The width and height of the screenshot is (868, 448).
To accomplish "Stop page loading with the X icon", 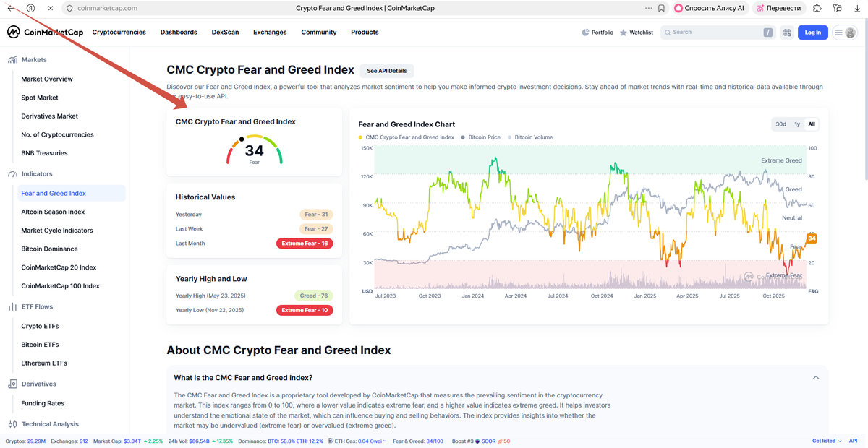I will point(50,8).
